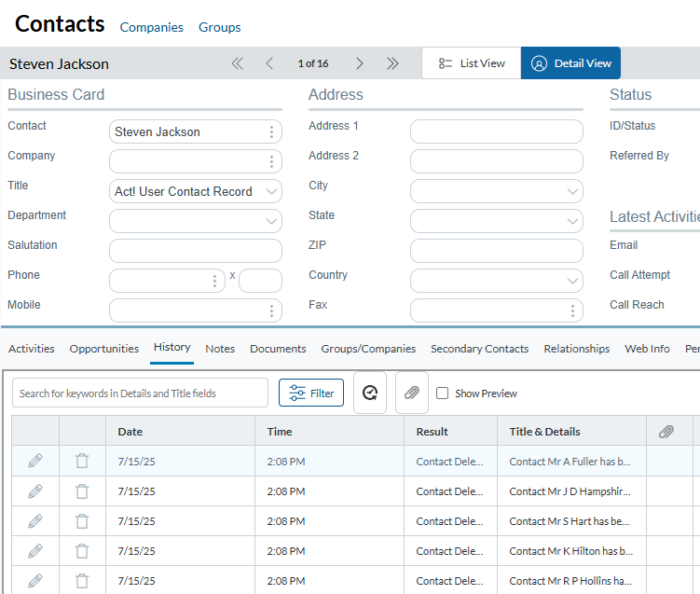Switch to the Opportunities tab

point(104,349)
